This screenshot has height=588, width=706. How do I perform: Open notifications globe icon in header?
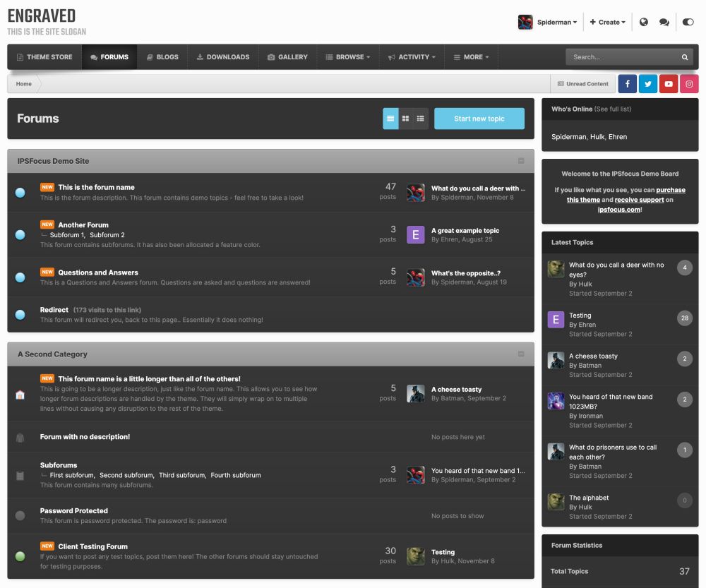point(644,22)
